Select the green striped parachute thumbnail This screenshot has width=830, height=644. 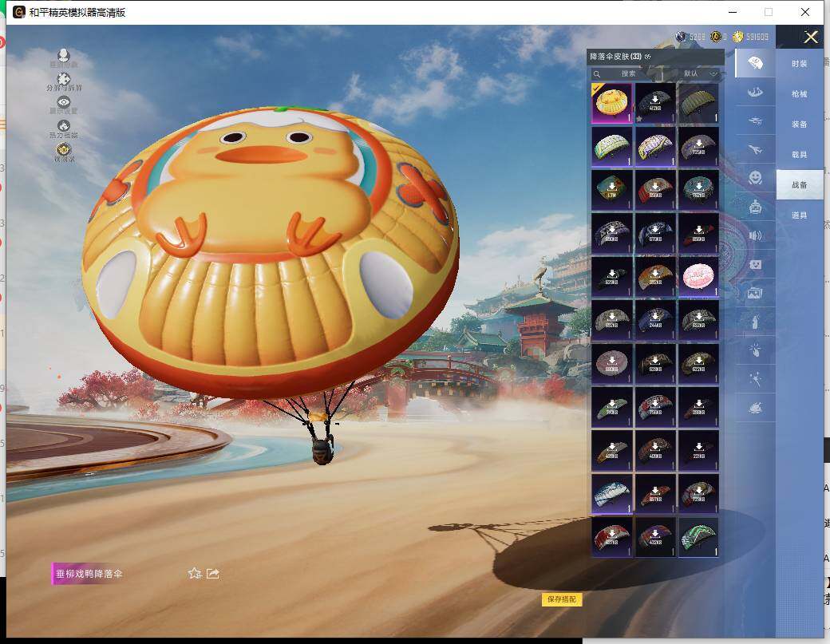tap(698, 537)
